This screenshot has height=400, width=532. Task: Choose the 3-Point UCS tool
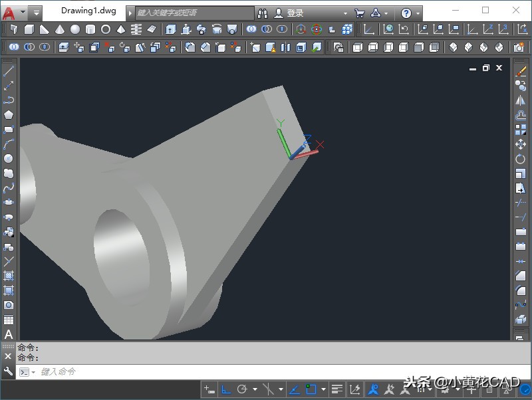coord(503,29)
